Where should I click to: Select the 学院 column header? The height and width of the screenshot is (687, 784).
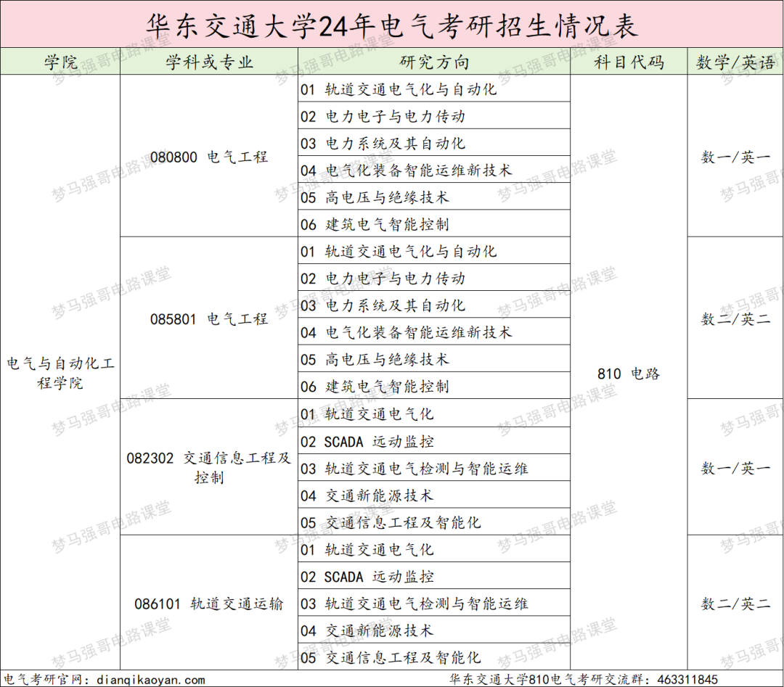(60, 62)
